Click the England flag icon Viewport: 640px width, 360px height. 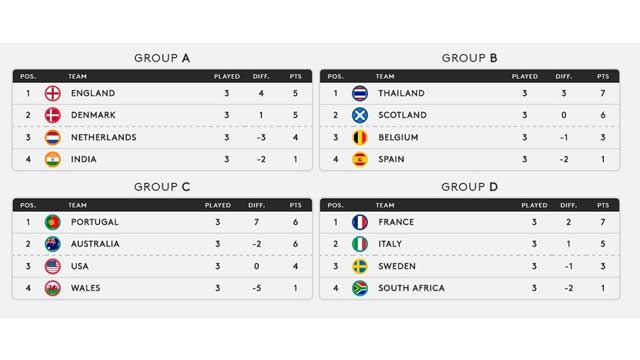coord(53,93)
